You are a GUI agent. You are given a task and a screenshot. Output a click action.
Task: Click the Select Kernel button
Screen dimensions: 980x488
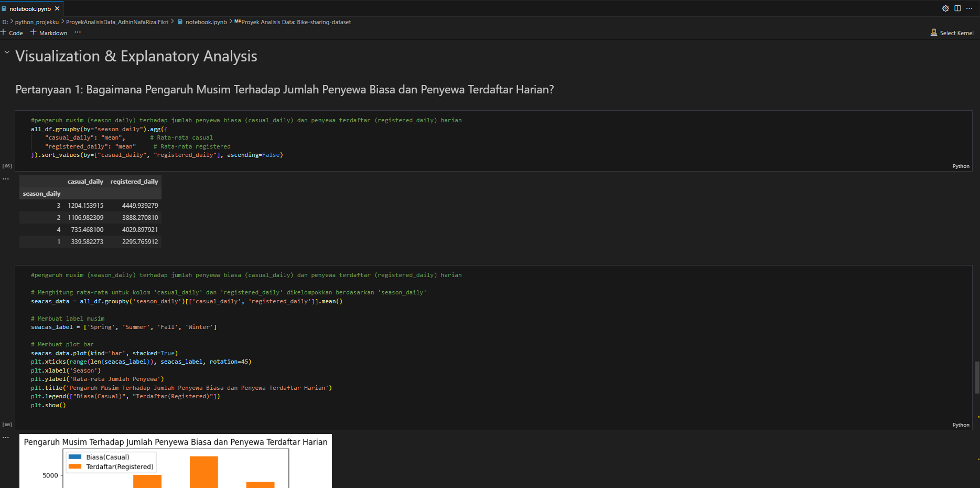click(952, 33)
